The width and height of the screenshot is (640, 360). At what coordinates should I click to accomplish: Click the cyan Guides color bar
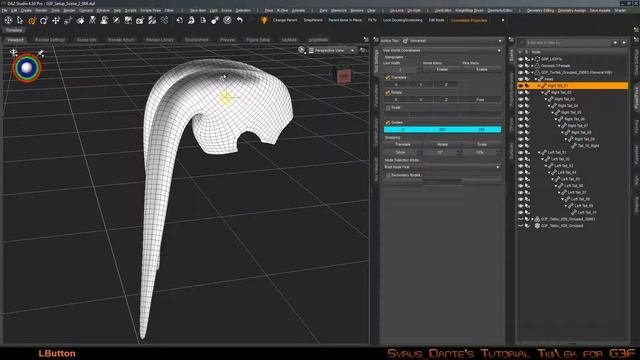pyautogui.click(x=442, y=129)
